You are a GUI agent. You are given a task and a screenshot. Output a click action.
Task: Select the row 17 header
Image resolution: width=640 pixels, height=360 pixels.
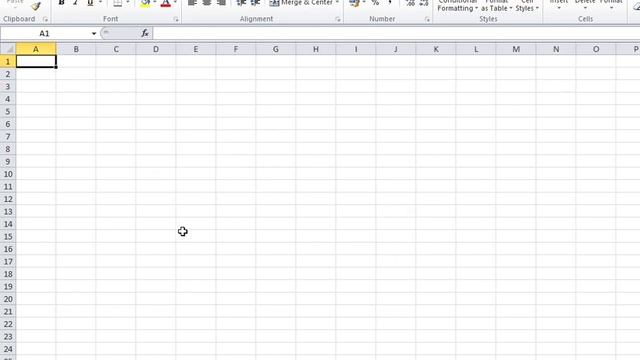pos(8,262)
